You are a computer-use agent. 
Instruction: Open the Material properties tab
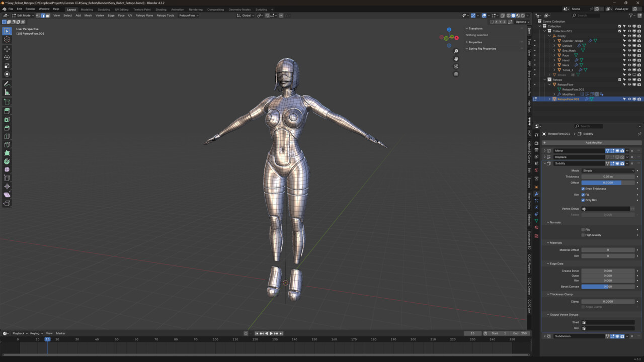point(536,228)
